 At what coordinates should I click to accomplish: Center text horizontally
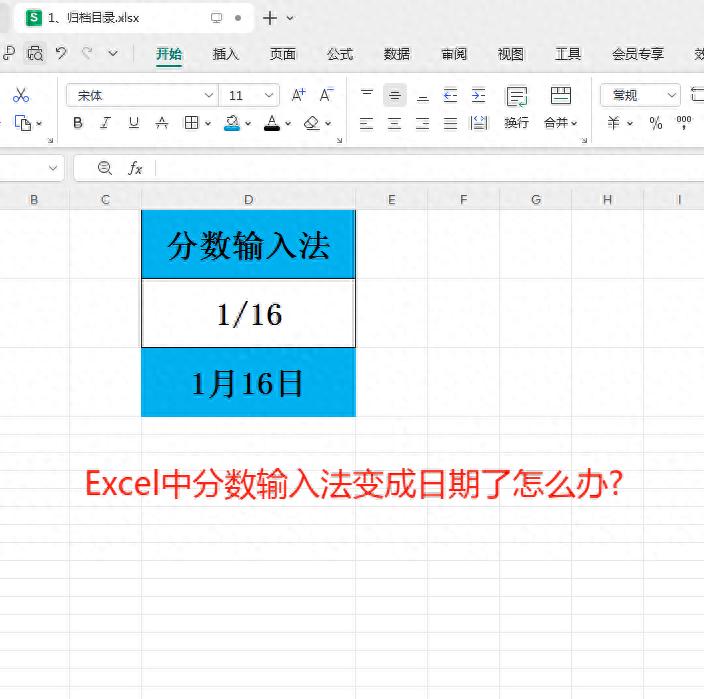pyautogui.click(x=394, y=123)
